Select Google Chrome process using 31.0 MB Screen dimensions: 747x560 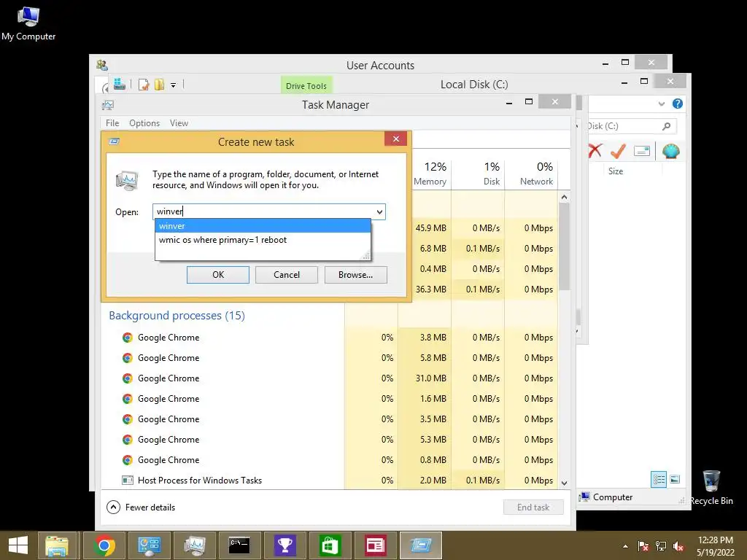(x=329, y=378)
